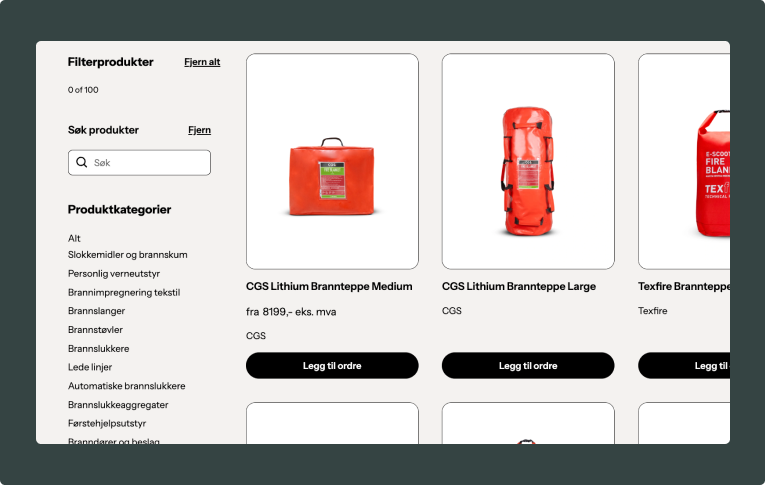Click Fjern next to Søk produkter
The width and height of the screenshot is (765, 485).
point(200,130)
